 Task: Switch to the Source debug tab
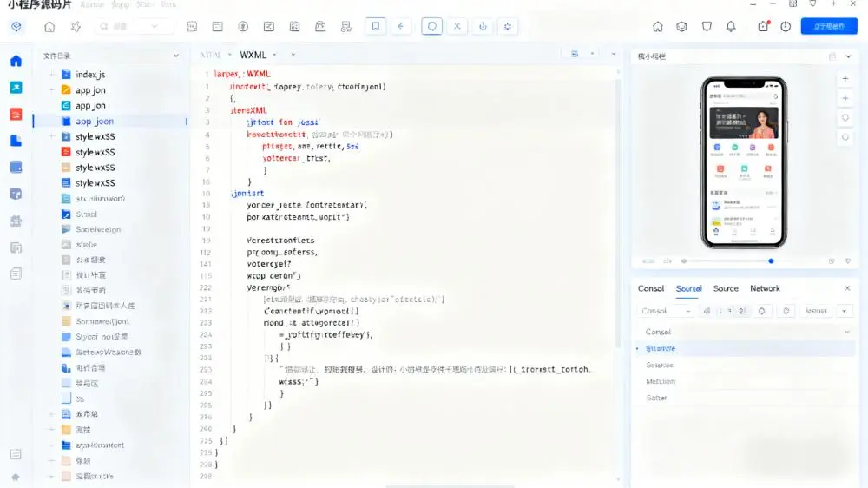[x=726, y=288]
